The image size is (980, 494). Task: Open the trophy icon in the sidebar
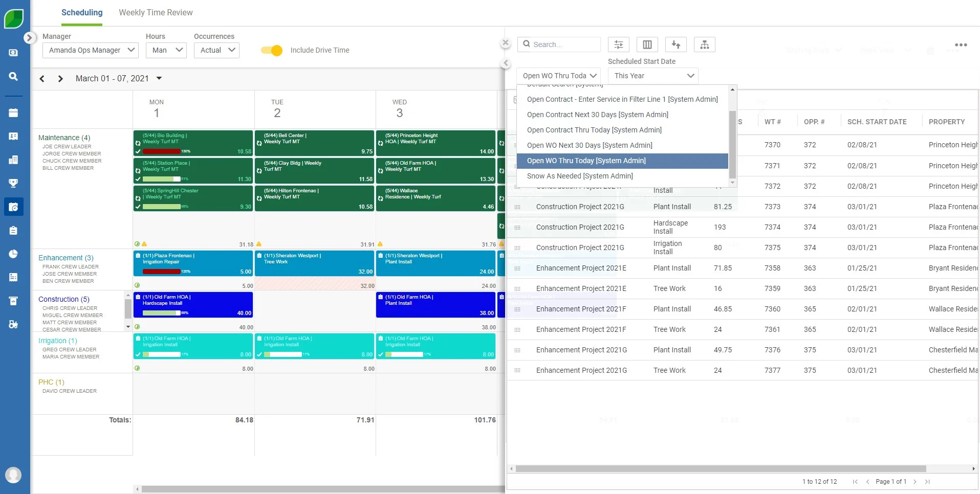[13, 183]
